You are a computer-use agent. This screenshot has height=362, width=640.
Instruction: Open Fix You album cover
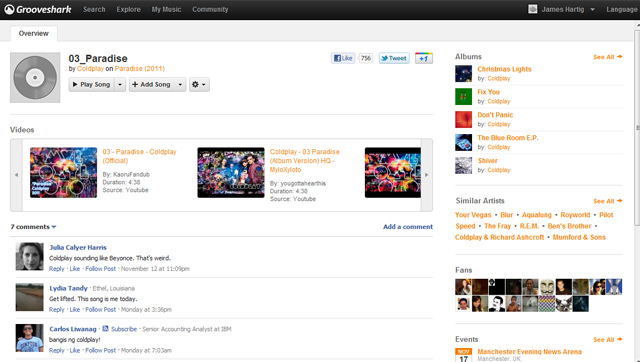[464, 97]
